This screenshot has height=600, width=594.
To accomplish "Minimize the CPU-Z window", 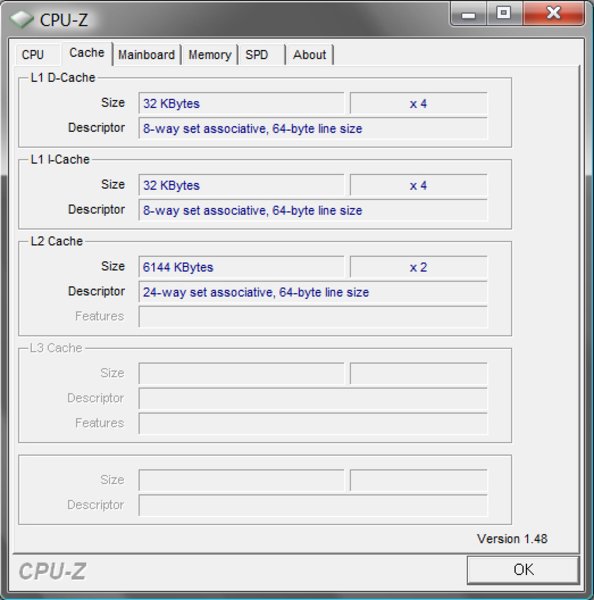I will 468,13.
